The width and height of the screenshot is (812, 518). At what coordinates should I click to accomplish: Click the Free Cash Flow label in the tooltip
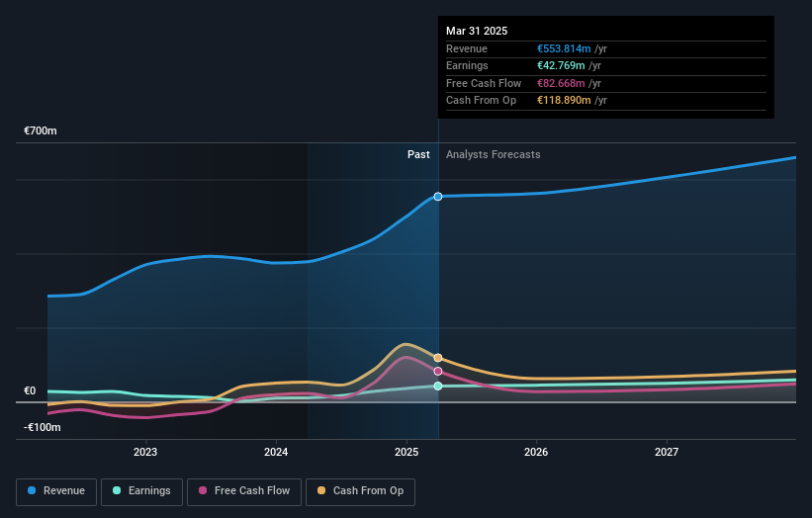point(484,83)
